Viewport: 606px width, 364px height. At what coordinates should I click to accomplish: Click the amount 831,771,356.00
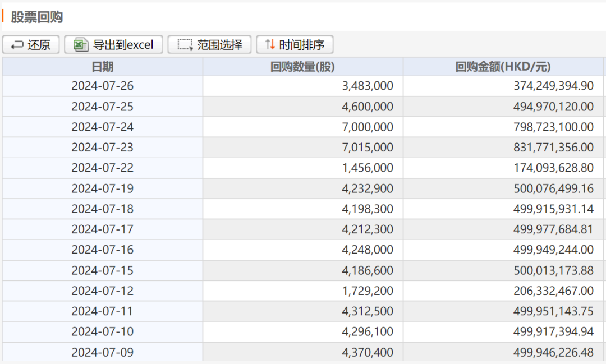pyautogui.click(x=553, y=147)
